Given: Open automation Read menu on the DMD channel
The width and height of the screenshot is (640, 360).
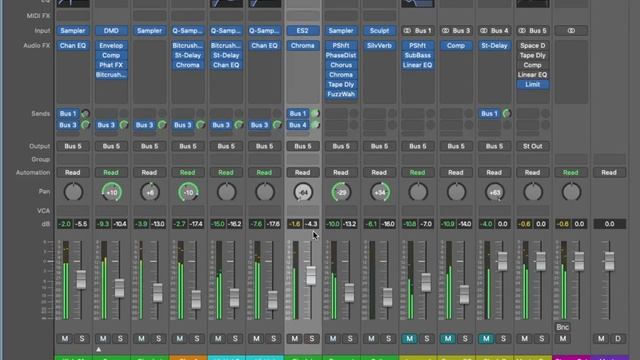Looking at the screenshot, I should (x=111, y=173).
